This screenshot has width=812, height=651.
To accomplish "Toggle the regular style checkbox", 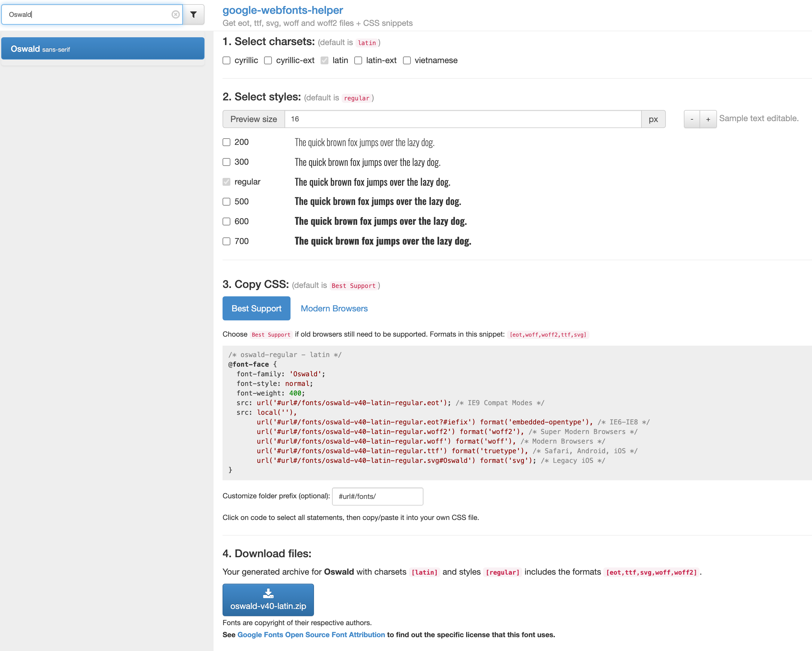I will pos(226,182).
